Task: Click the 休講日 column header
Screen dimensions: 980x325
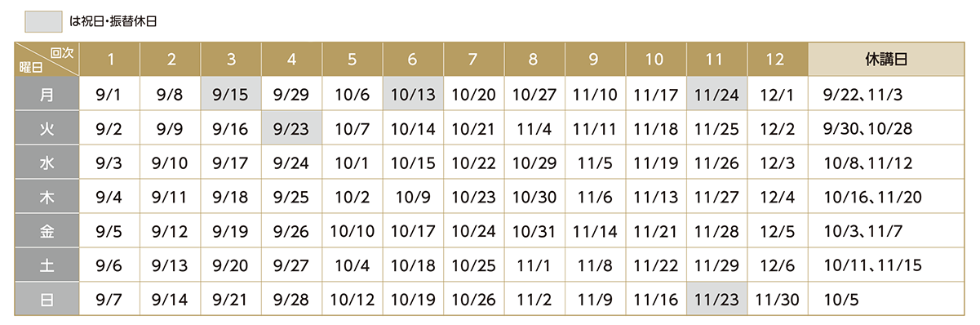Action: 887,59
